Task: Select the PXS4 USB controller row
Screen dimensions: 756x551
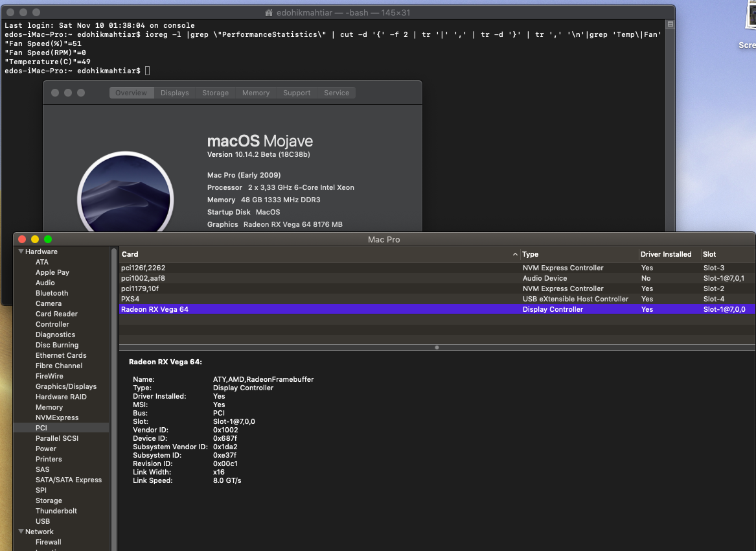Action: click(x=437, y=299)
